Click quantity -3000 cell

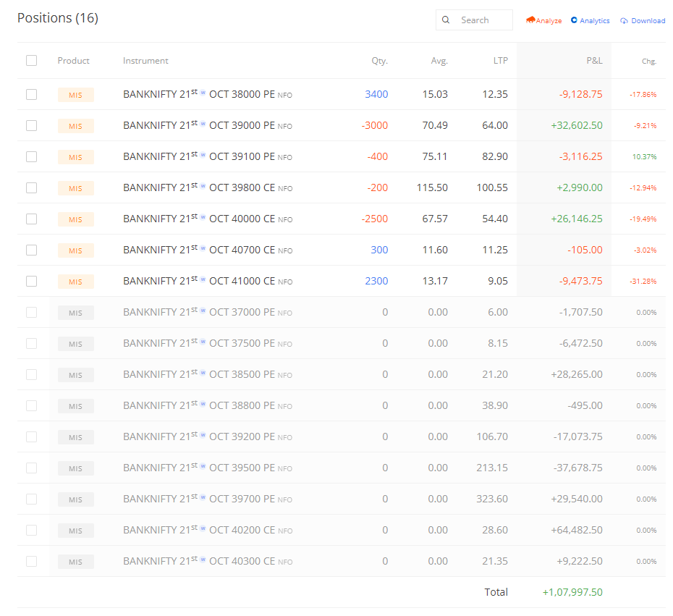coord(375,125)
